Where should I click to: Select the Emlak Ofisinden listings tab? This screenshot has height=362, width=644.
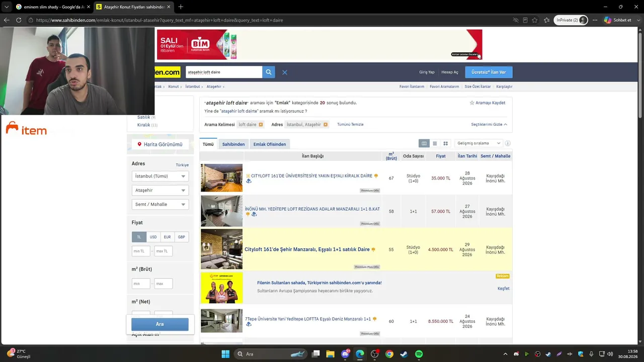270,144
